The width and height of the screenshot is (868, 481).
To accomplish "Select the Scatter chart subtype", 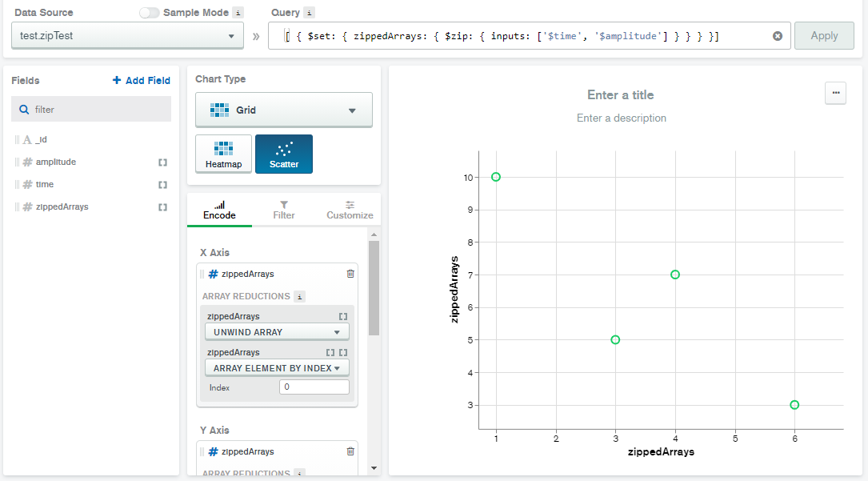I will click(x=284, y=154).
